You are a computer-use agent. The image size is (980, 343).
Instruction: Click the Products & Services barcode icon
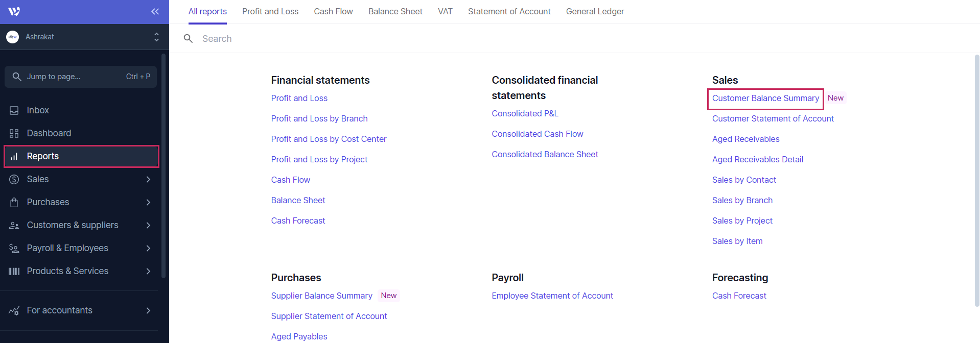(x=14, y=271)
